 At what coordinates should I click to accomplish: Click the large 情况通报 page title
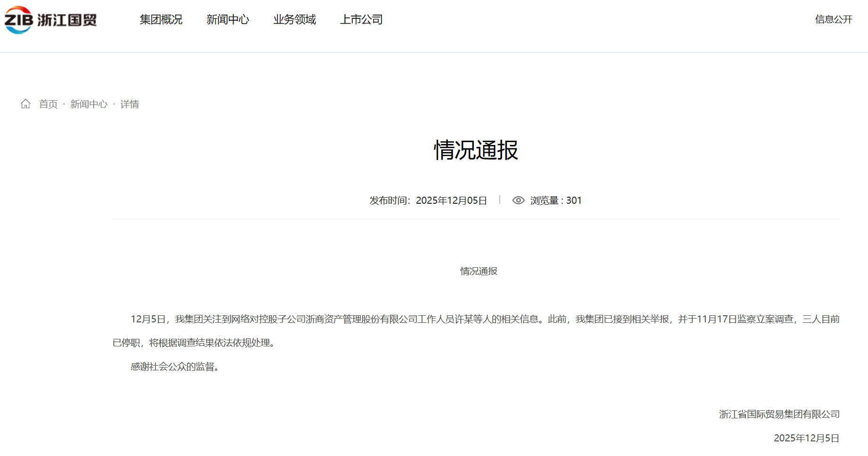pyautogui.click(x=476, y=150)
